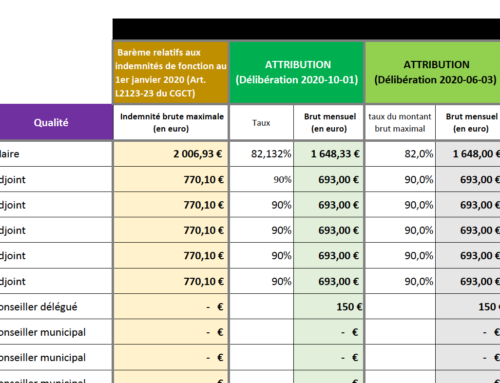Image resolution: width=500 pixels, height=383 pixels.
Task: Select the purple Qualité header cell
Action: (56, 122)
